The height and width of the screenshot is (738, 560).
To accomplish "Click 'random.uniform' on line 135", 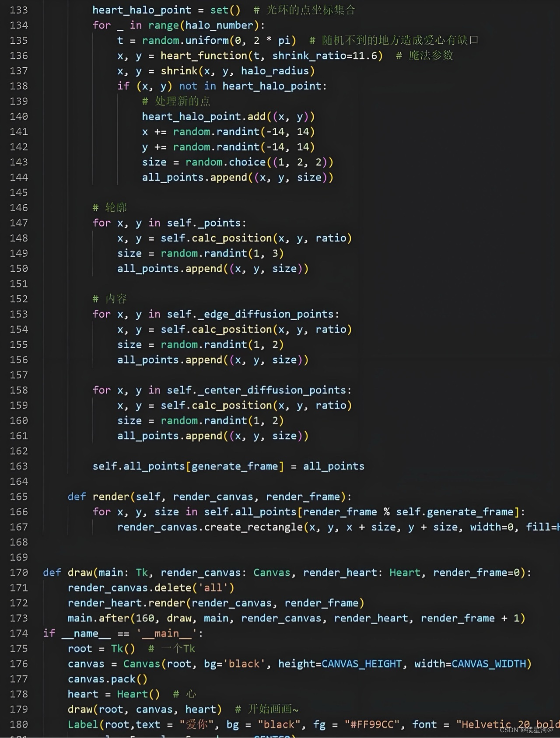I will click(x=185, y=40).
